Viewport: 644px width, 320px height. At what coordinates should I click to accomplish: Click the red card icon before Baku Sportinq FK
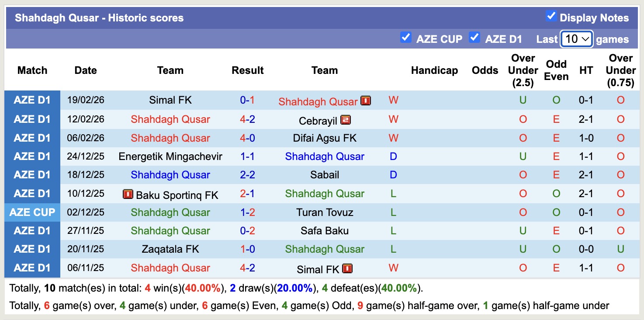click(x=128, y=194)
